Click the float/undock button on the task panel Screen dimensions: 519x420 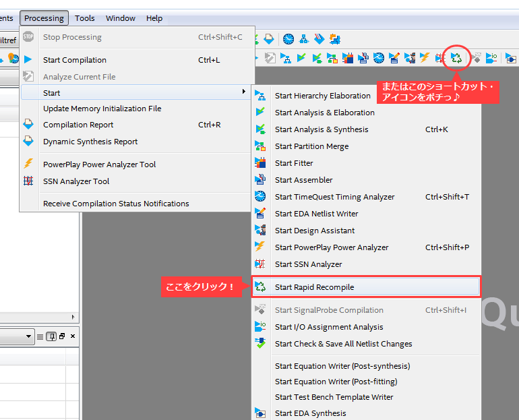click(62, 336)
